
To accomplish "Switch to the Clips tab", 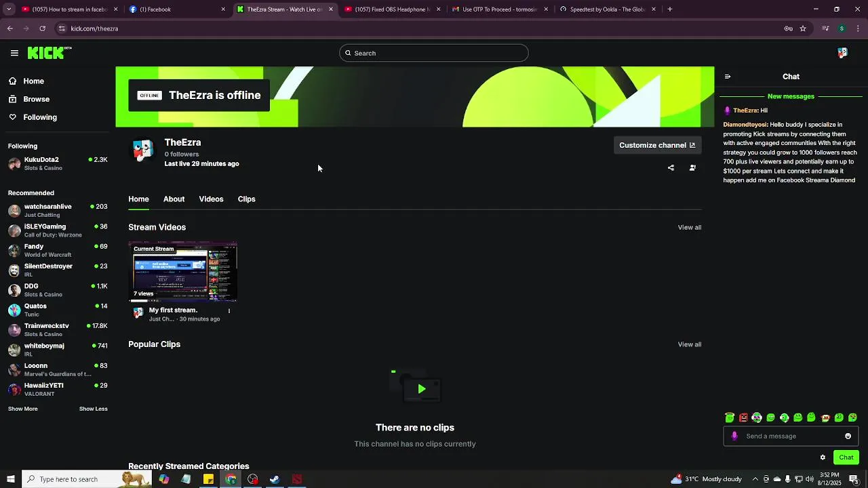I will (x=246, y=199).
